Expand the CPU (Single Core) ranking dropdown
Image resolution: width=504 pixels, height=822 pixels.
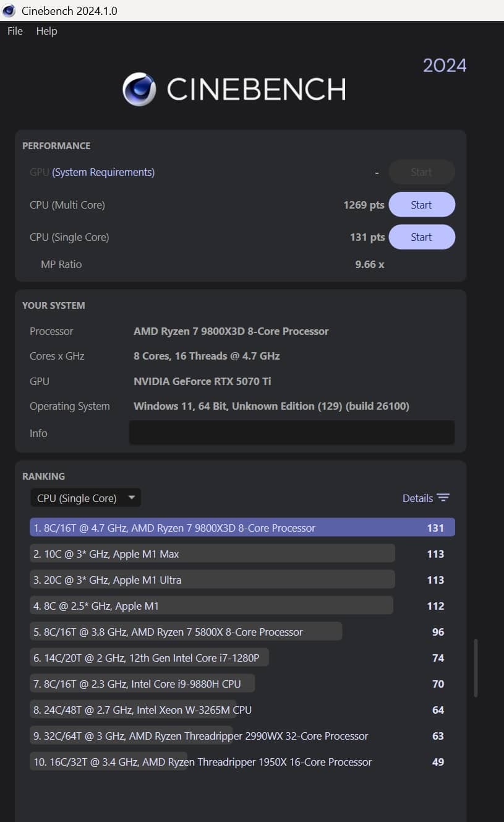(85, 498)
